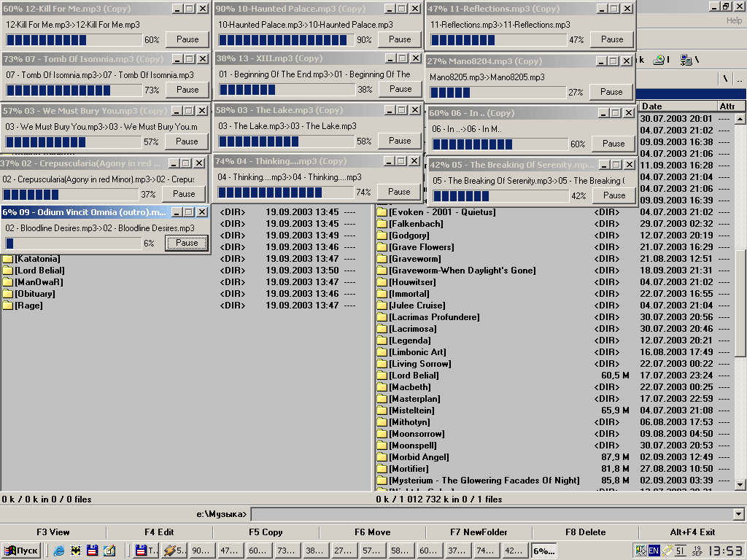This screenshot has width=747, height=560.
Task: Pause the Mano8205.mp3 copy
Action: [x=611, y=92]
